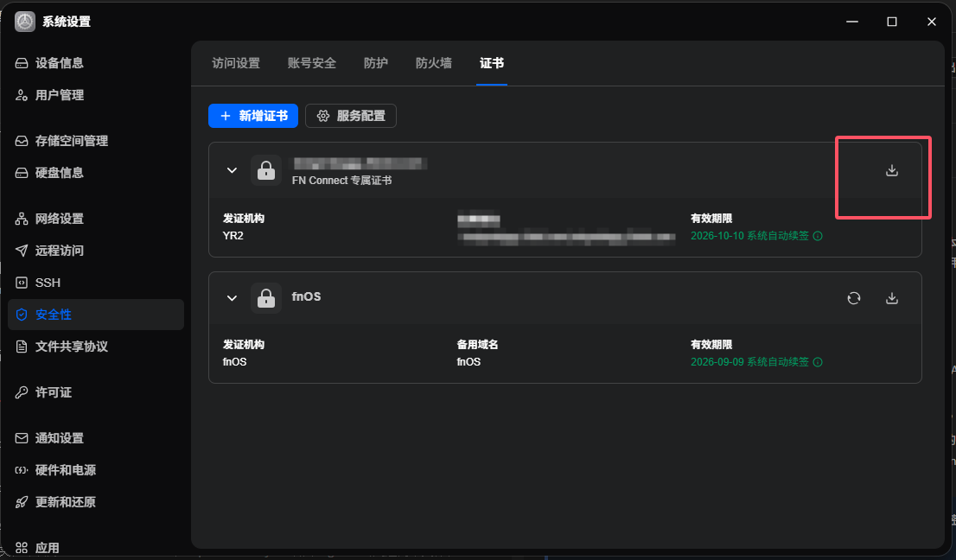Screen dimensions: 956x560
Task: Click the 许可证 key icon
Action: click(22, 392)
